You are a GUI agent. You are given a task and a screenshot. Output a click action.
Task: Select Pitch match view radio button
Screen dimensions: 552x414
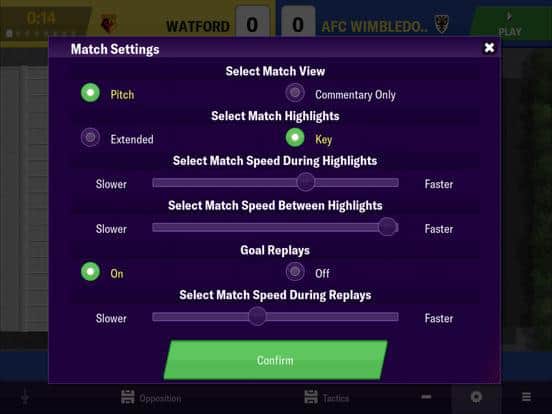[90, 93]
